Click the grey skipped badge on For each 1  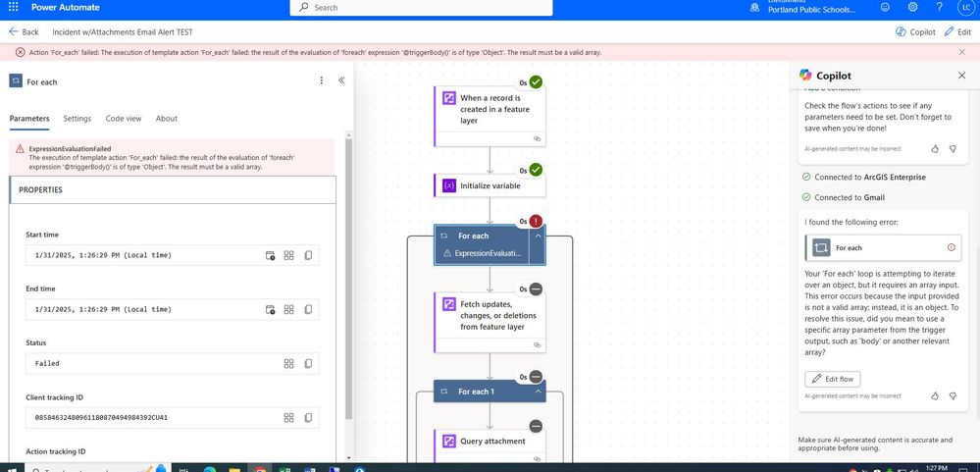pyautogui.click(x=536, y=377)
